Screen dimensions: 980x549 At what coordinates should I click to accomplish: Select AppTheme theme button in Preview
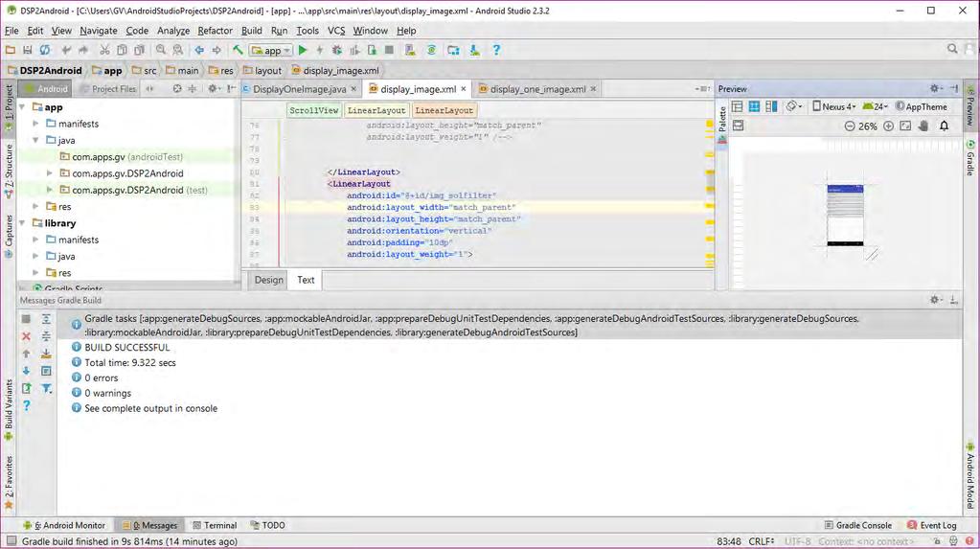922,107
